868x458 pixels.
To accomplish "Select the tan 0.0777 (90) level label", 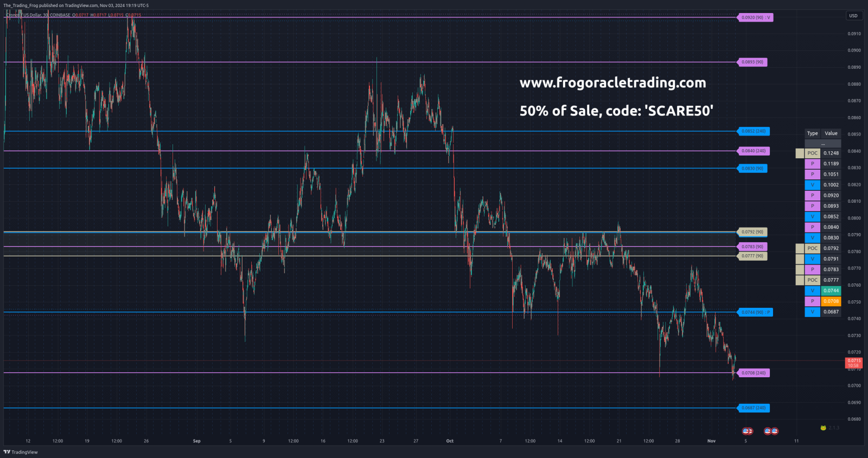I will pos(752,256).
